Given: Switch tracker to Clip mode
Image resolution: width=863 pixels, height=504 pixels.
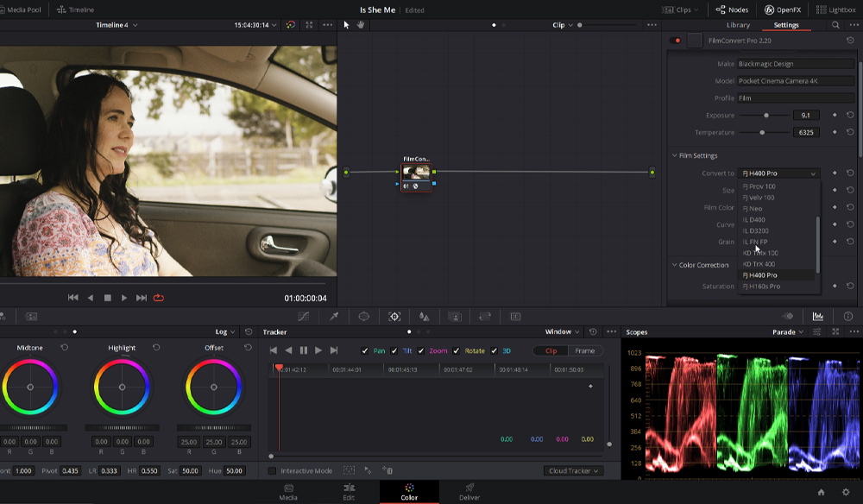Looking at the screenshot, I should pyautogui.click(x=551, y=350).
